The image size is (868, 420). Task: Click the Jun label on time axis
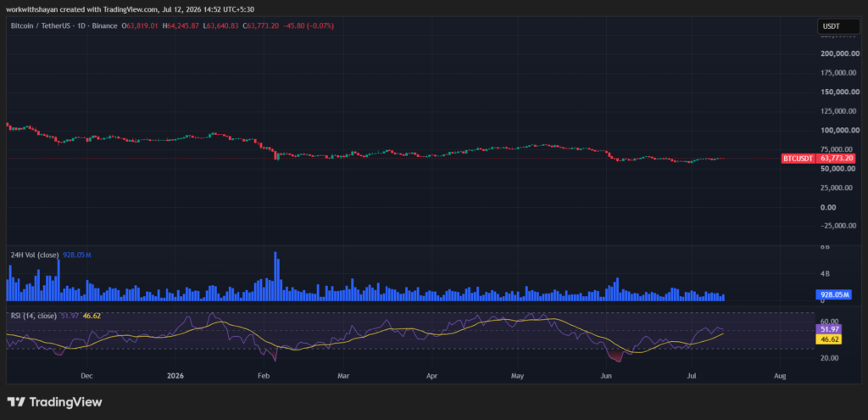[x=605, y=376]
